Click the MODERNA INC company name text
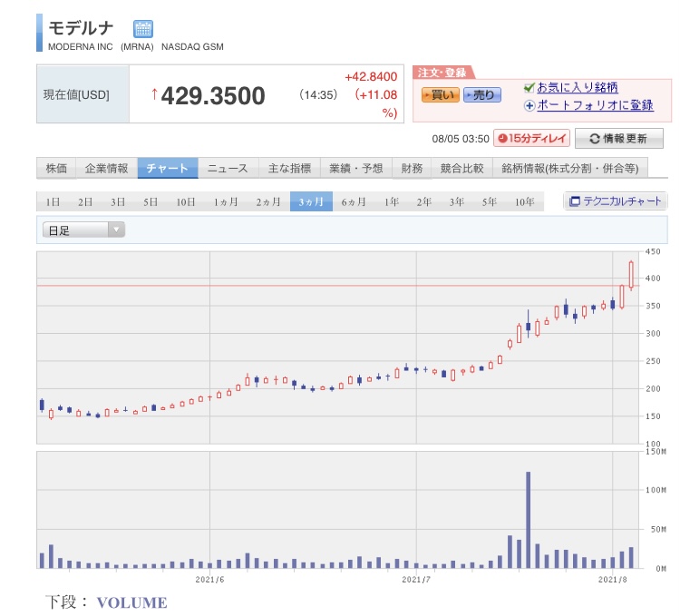The image size is (680, 616). point(80,47)
